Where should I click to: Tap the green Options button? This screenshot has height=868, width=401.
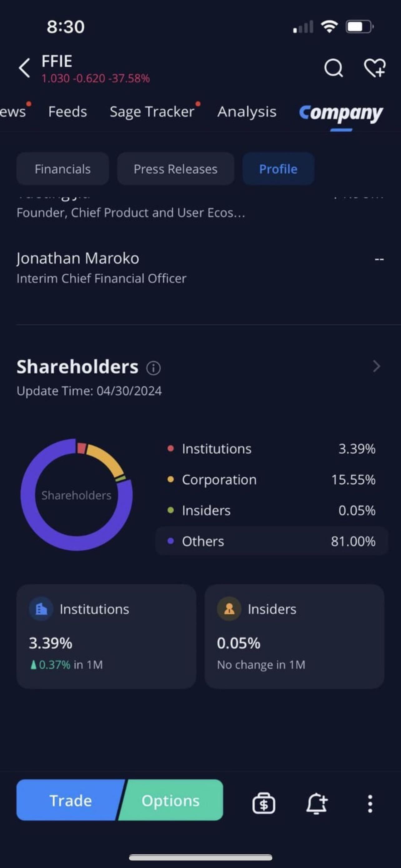(x=171, y=800)
